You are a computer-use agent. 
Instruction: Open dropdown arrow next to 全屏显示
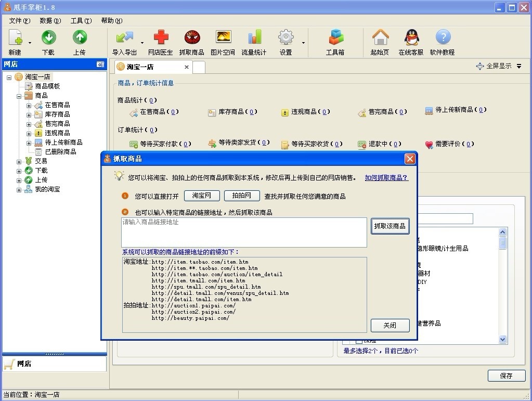click(x=519, y=66)
